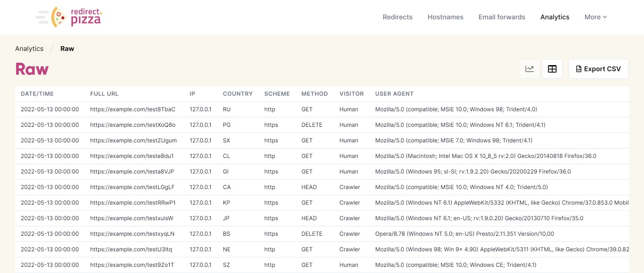The height and width of the screenshot is (273, 644).
Task: Open the line-graph analytics icon
Action: coord(529,68)
